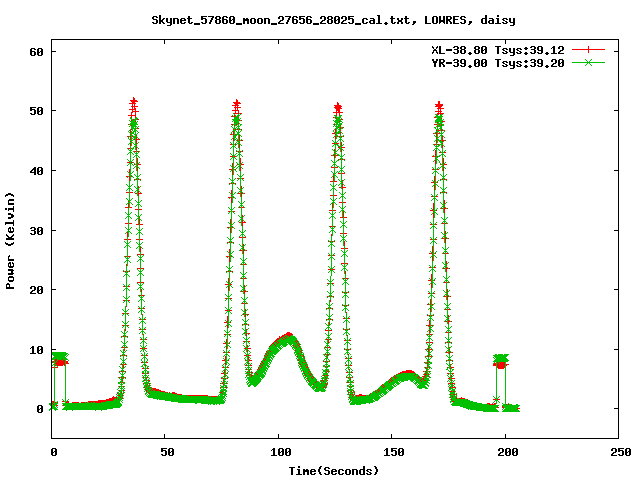Screen dimensions: 640x480
Task: Click the green legend line marker
Action: click(x=588, y=62)
